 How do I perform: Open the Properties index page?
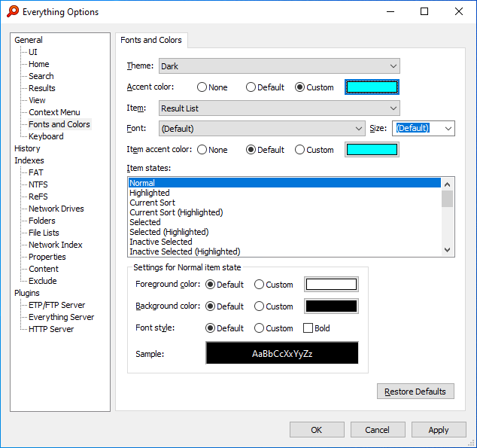click(x=47, y=257)
